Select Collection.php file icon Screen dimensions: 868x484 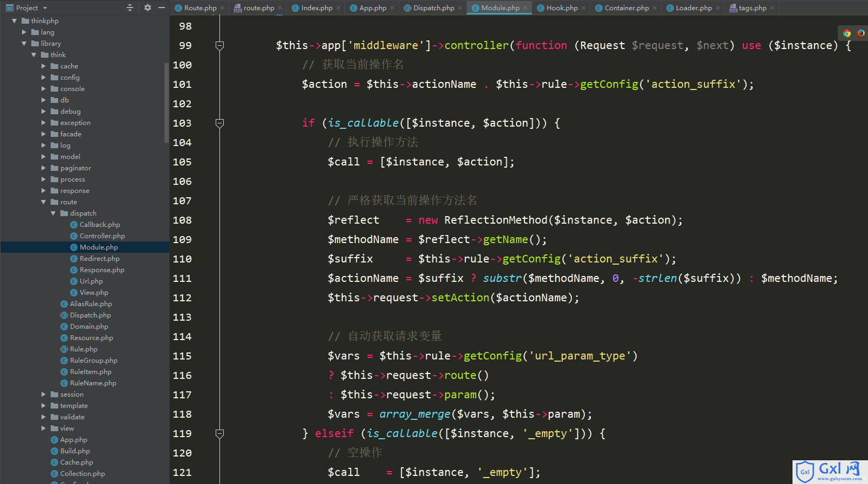(x=54, y=474)
